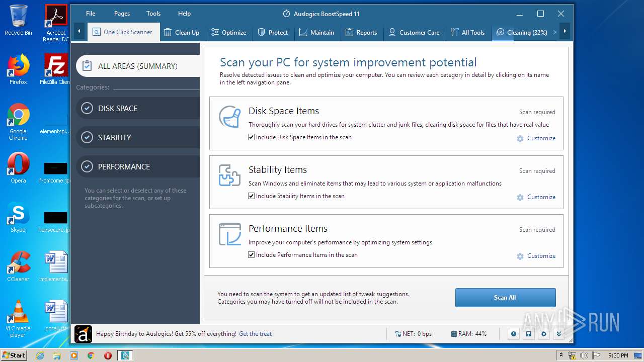Click the save floppy-disk icon in status bar
644x362 pixels.
coord(528,334)
